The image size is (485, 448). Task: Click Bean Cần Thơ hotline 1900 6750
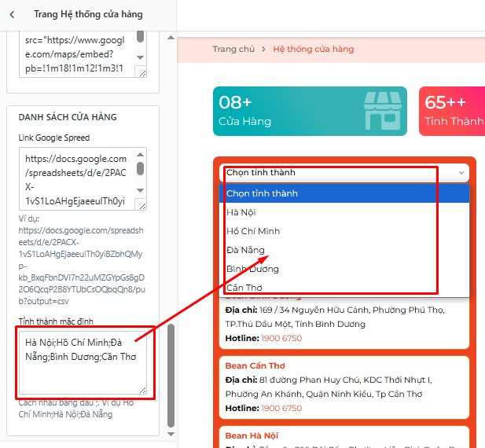[x=281, y=408]
